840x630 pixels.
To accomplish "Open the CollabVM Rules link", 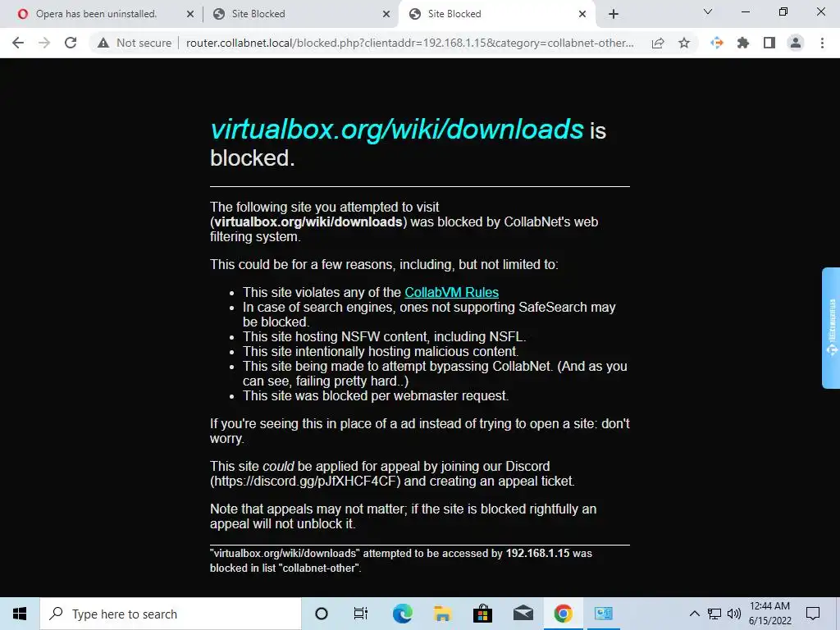I will [452, 292].
